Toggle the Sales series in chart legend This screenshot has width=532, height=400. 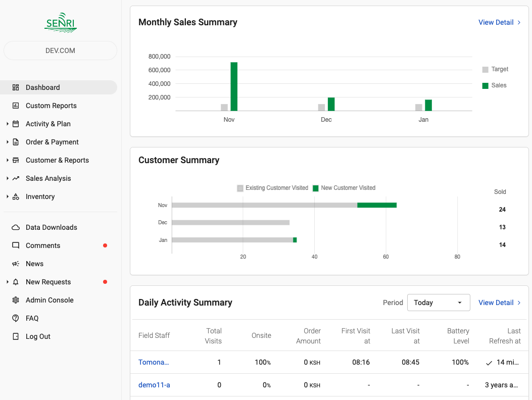494,85
